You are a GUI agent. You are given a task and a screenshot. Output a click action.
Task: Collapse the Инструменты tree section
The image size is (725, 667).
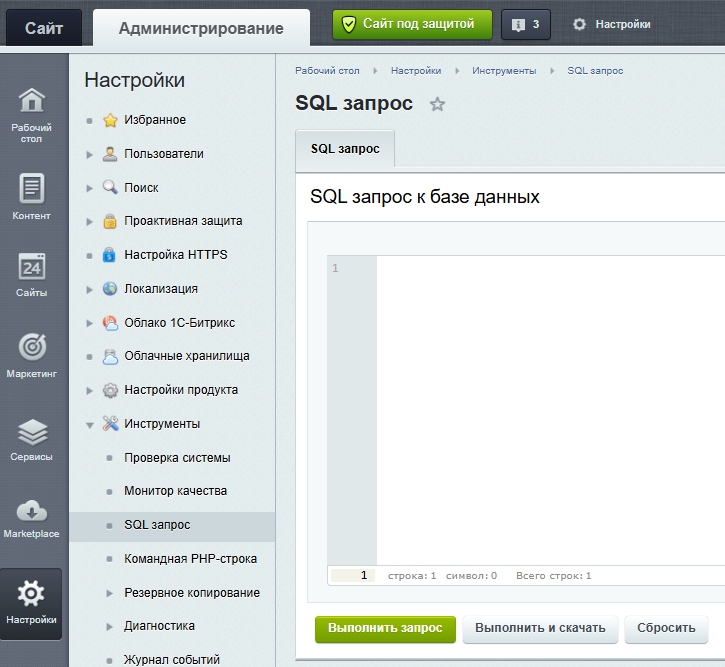[90, 424]
